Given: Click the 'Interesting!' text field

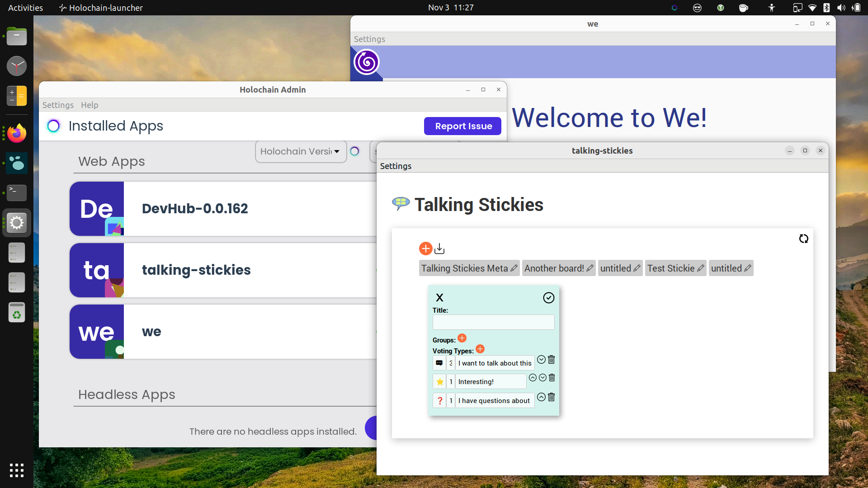Looking at the screenshot, I should click(x=491, y=382).
